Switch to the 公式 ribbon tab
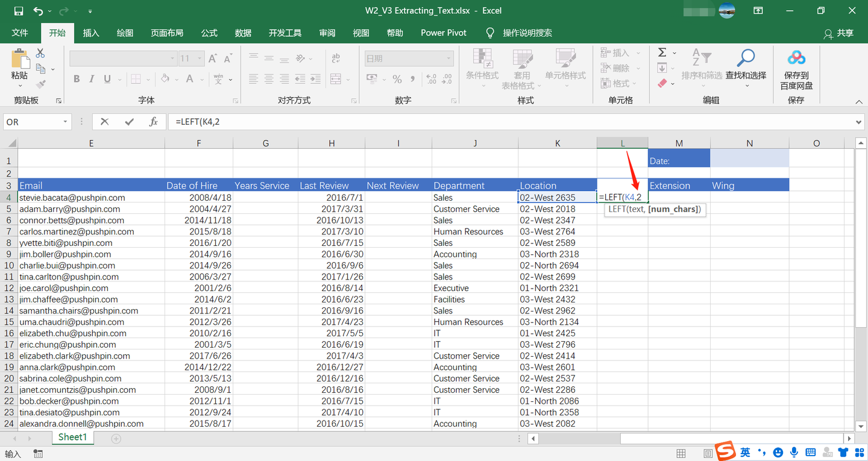This screenshot has height=461, width=868. (209, 33)
